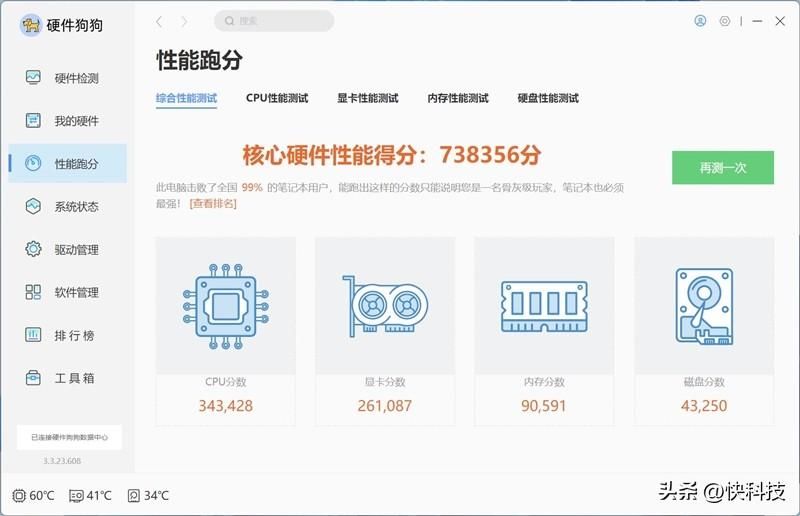Navigate back with left arrow
The height and width of the screenshot is (516, 800).
click(x=159, y=21)
